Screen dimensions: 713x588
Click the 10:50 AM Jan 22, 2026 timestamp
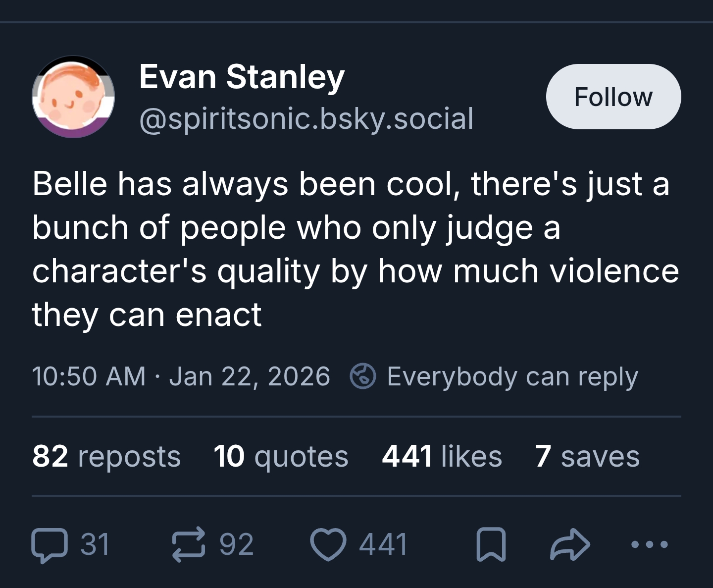181,376
